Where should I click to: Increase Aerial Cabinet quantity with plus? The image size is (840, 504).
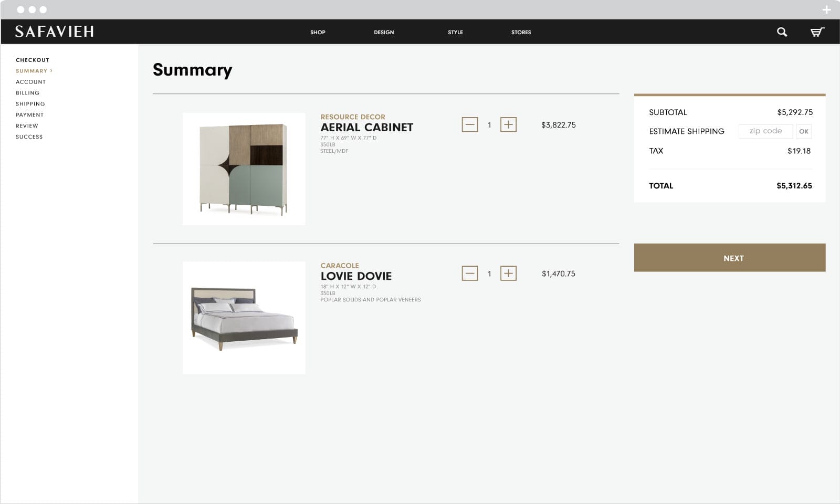508,125
